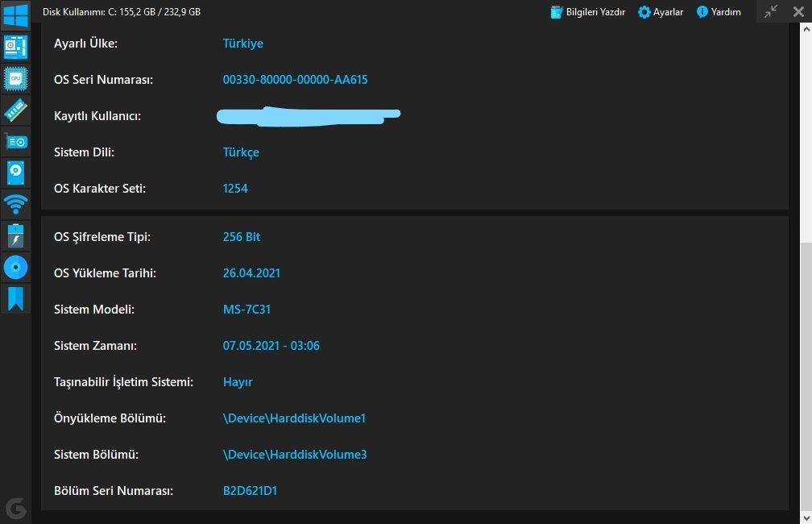Image resolution: width=812 pixels, height=524 pixels.
Task: Click system time 07.05.2021 - 03:06
Action: [x=271, y=346]
